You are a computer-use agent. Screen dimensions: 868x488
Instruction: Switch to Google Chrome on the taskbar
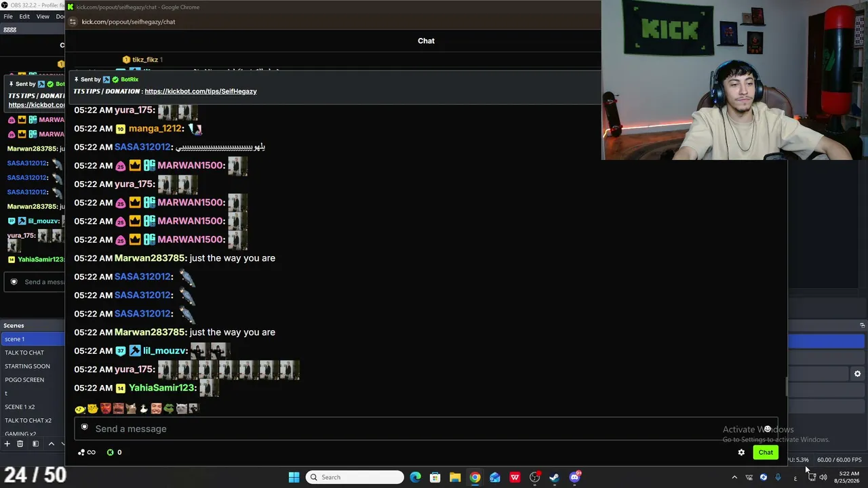475,477
